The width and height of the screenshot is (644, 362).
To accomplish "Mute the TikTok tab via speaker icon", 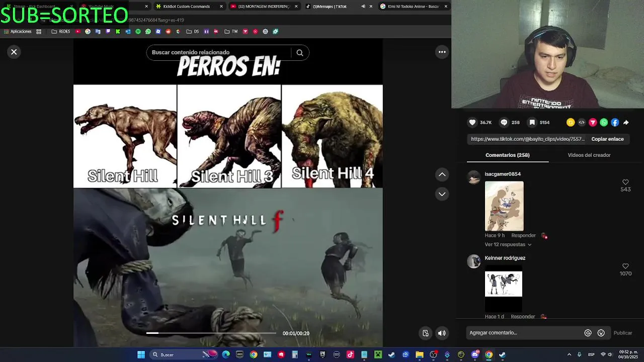I will coord(363,7).
